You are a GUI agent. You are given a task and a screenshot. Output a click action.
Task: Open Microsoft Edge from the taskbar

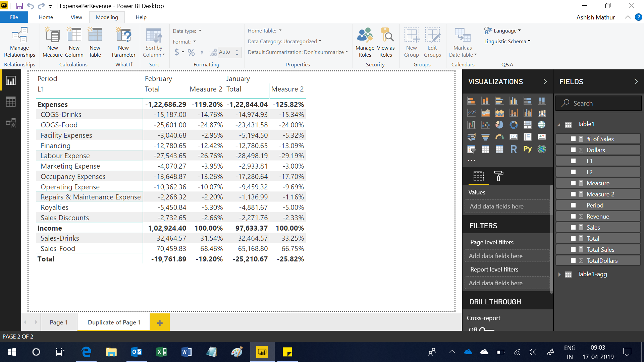tap(86, 352)
